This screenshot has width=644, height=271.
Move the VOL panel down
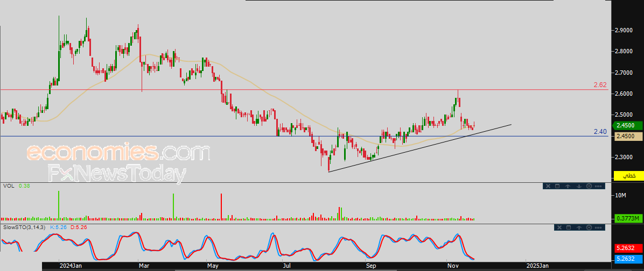[579, 186]
